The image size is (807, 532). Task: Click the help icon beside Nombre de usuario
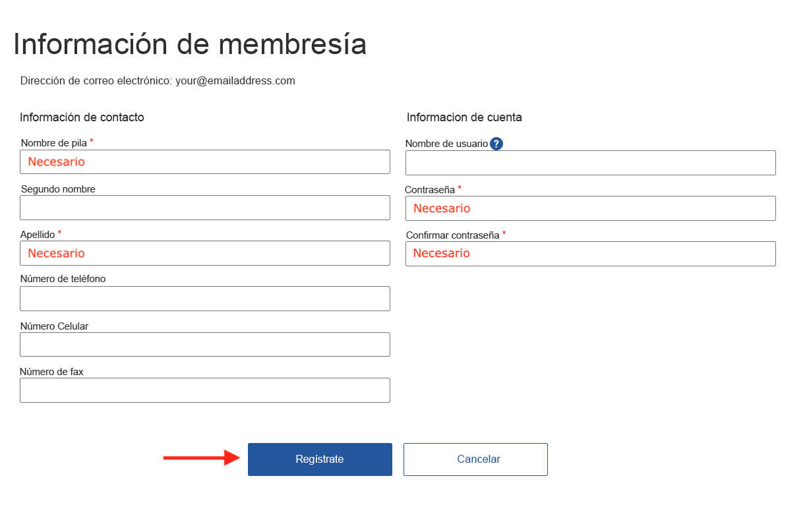[x=496, y=144]
